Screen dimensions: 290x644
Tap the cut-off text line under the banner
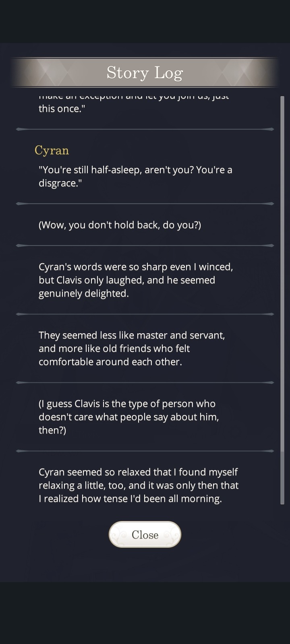(x=134, y=97)
